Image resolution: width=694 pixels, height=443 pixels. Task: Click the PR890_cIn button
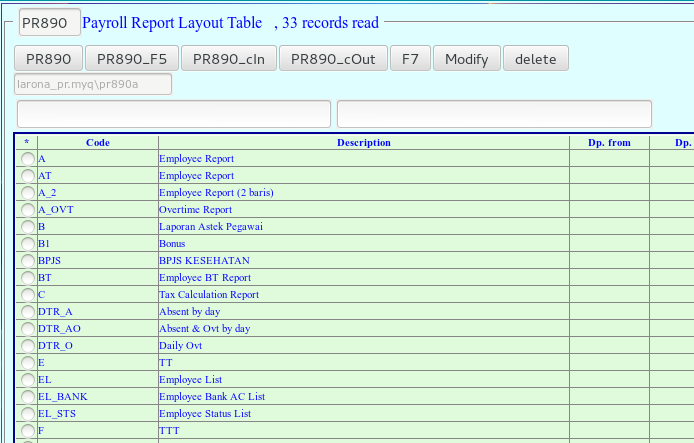click(229, 59)
